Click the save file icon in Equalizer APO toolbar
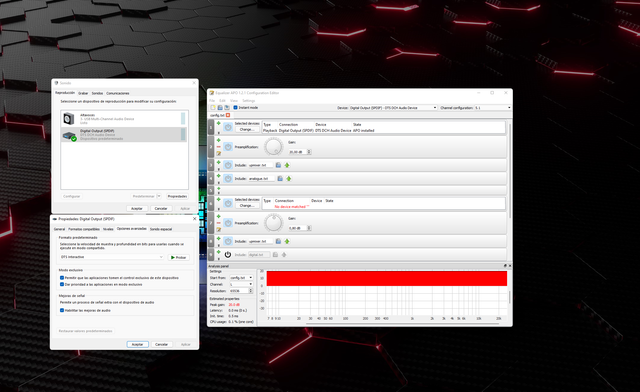 point(227,107)
